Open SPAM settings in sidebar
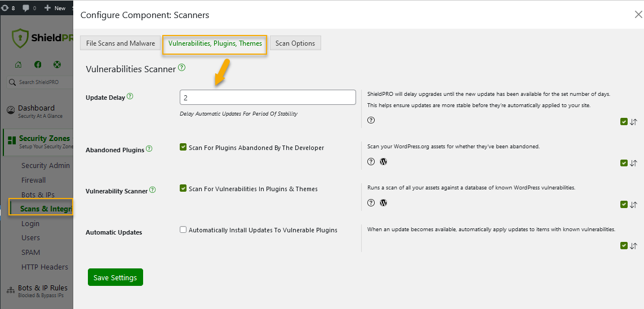The image size is (644, 309). pyautogui.click(x=31, y=252)
